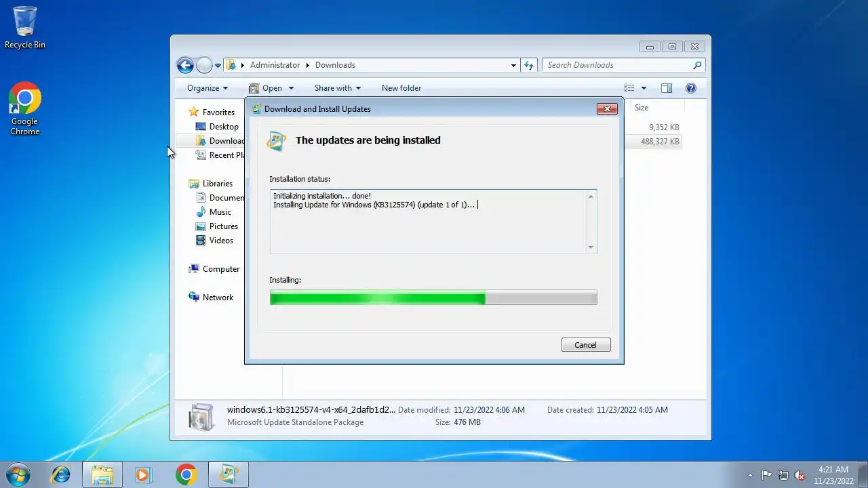The image size is (868, 488).
Task: Open the taskbar clock showing 4:21 AM
Action: (833, 475)
